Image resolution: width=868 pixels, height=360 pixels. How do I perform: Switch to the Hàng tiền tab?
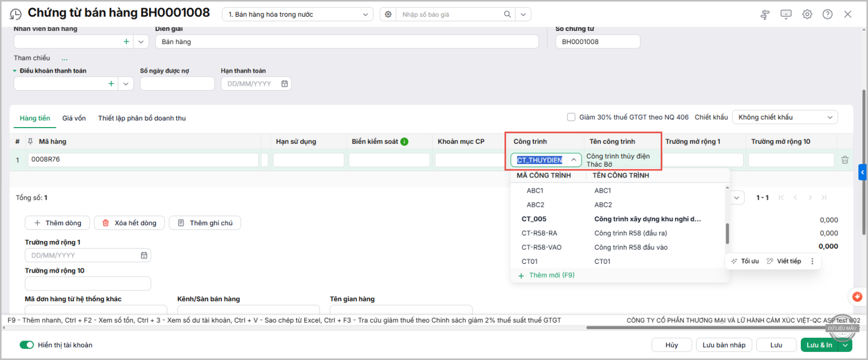35,118
